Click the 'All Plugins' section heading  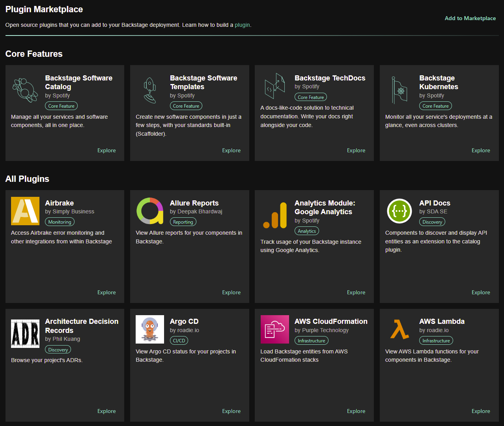(27, 179)
